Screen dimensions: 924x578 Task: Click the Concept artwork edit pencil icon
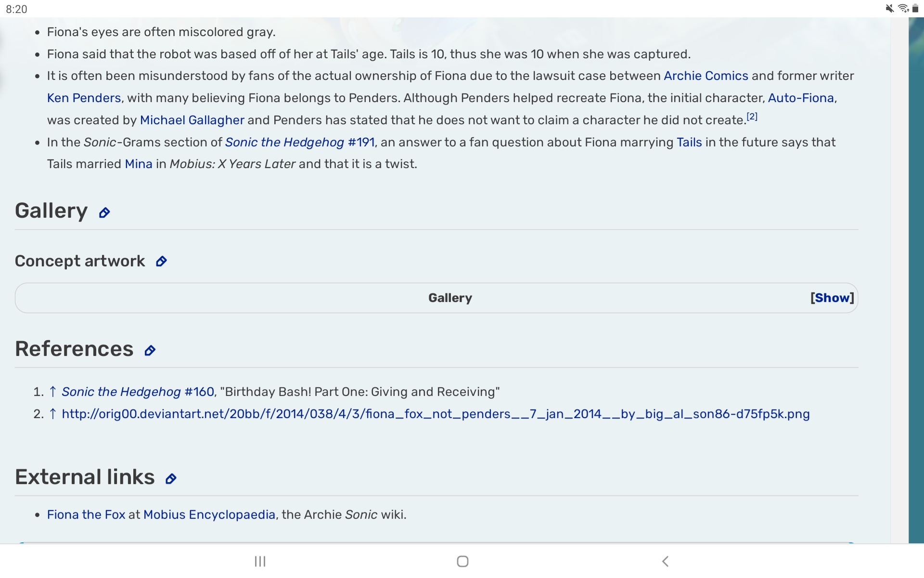point(161,262)
